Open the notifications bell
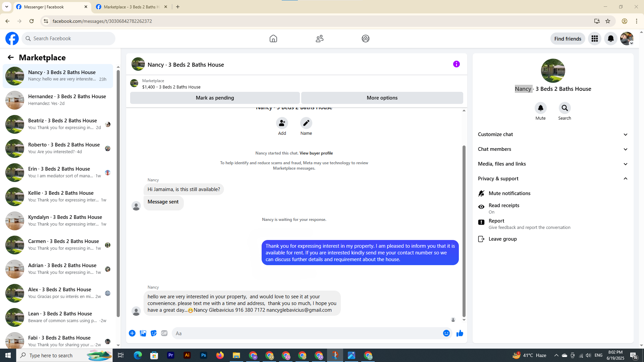This screenshot has width=644, height=362. tap(611, 39)
